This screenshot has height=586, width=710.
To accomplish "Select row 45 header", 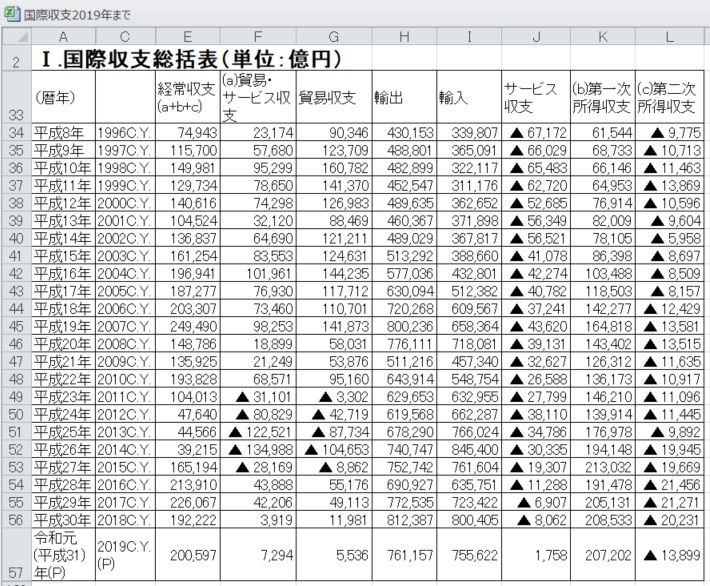I will pos(17,326).
